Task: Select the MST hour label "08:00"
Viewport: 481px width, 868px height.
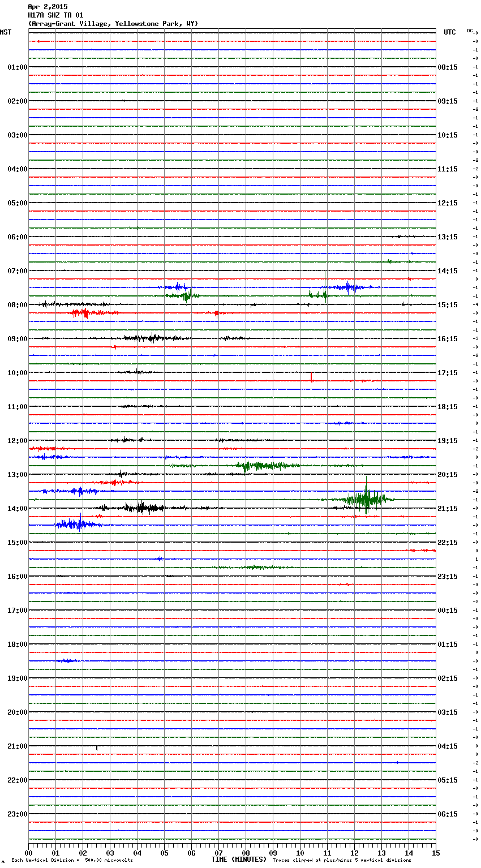Action: tap(18, 305)
